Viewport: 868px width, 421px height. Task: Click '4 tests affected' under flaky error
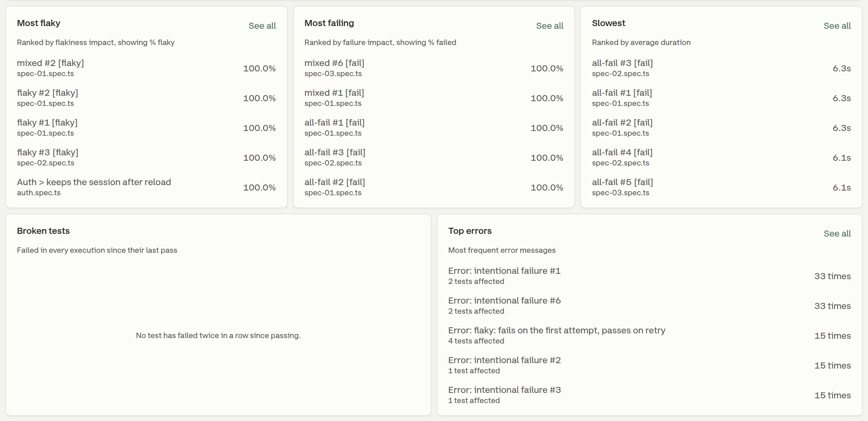click(476, 341)
